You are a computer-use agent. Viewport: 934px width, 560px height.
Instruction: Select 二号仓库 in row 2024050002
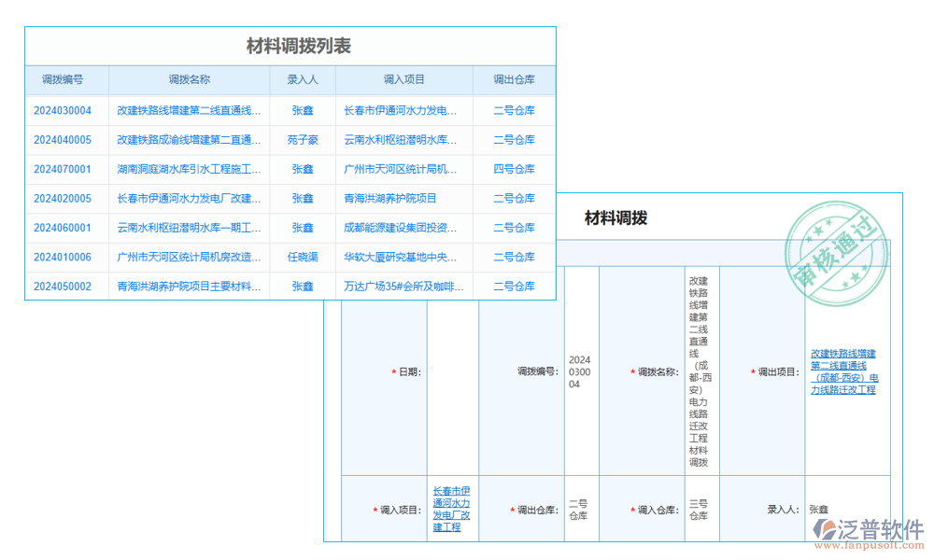coord(512,286)
